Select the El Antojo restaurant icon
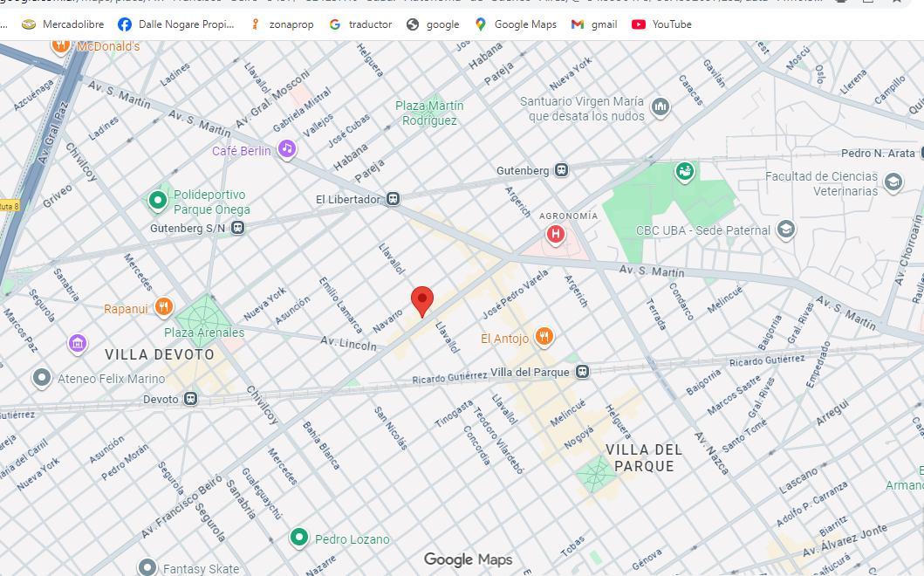 (x=544, y=338)
